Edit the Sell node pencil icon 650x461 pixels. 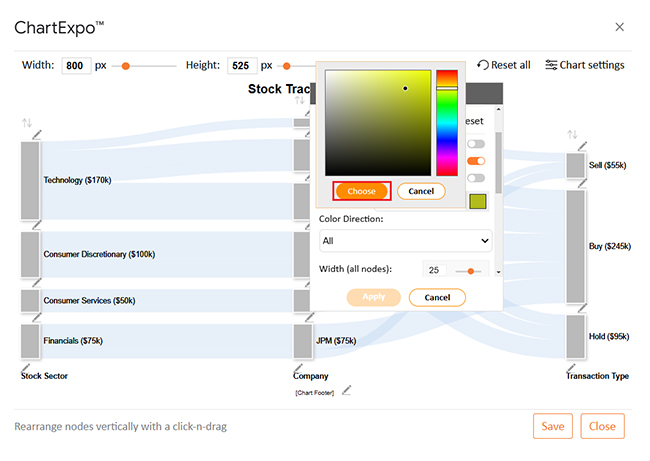[x=582, y=146]
